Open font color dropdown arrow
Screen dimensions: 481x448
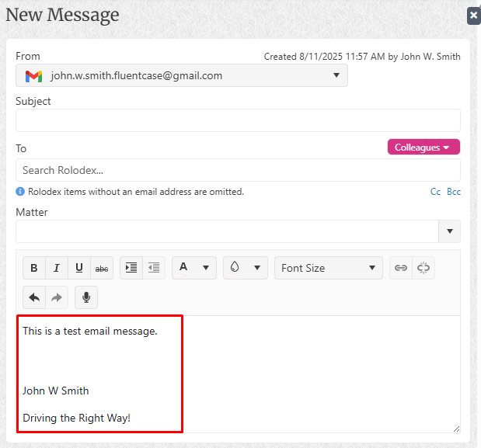tap(206, 268)
